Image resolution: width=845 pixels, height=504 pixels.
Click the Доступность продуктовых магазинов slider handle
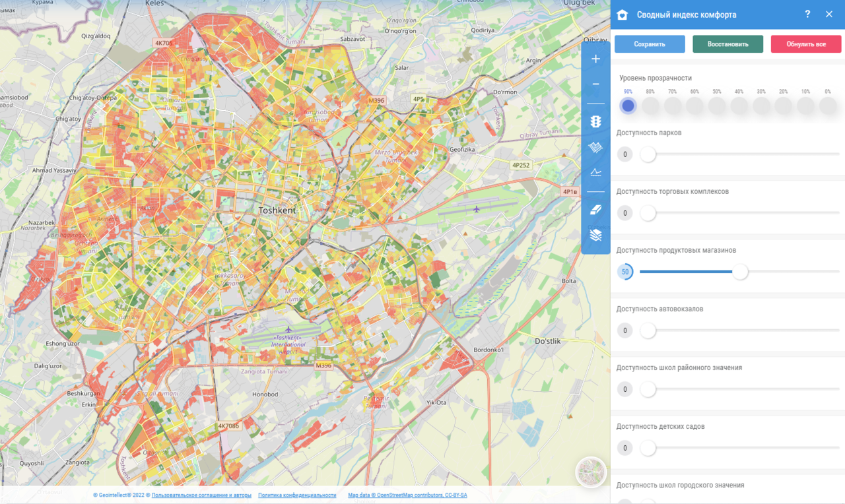[741, 272]
